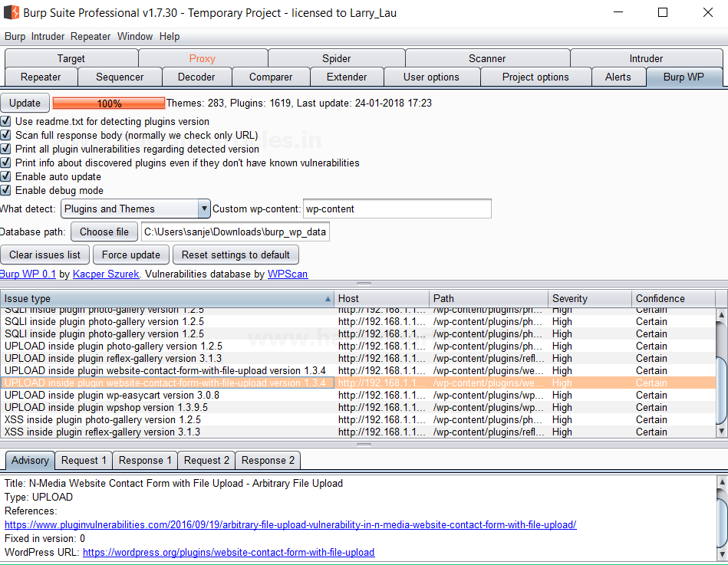Open the Request 2 tab
The image size is (728, 565).
click(206, 460)
